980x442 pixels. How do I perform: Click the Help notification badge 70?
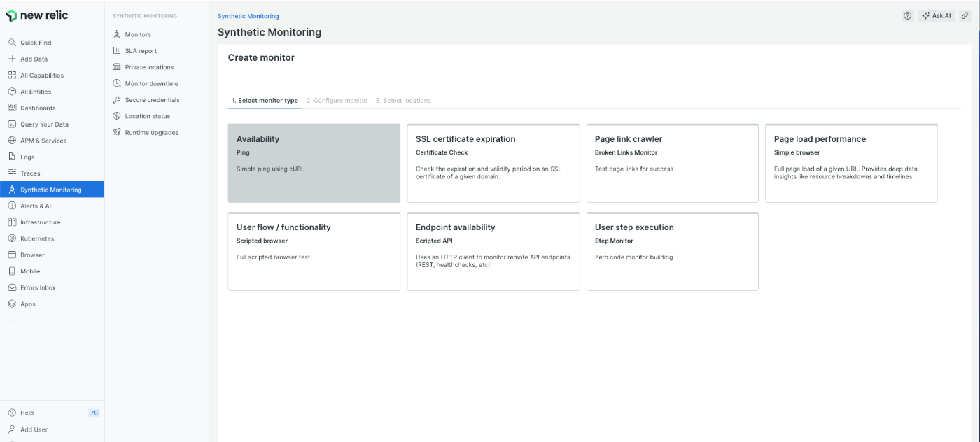pos(94,413)
